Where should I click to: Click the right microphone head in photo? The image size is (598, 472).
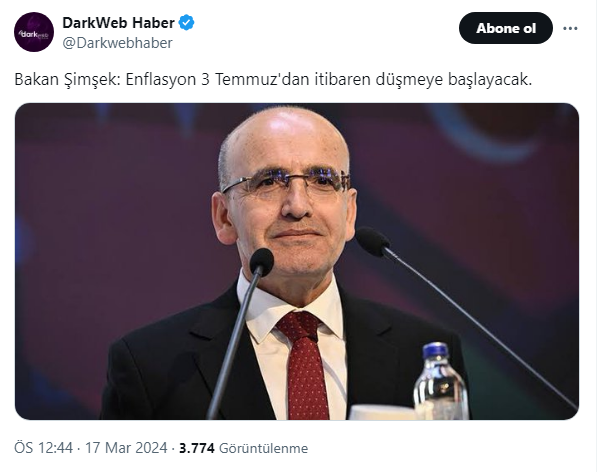click(372, 241)
